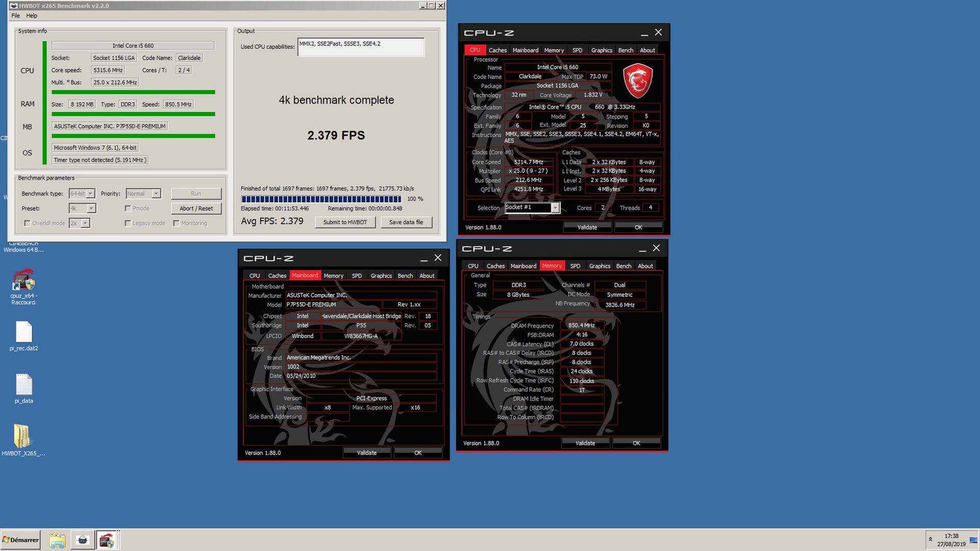
Task: Minimize the CPU-Z Memory window
Action: [x=642, y=248]
